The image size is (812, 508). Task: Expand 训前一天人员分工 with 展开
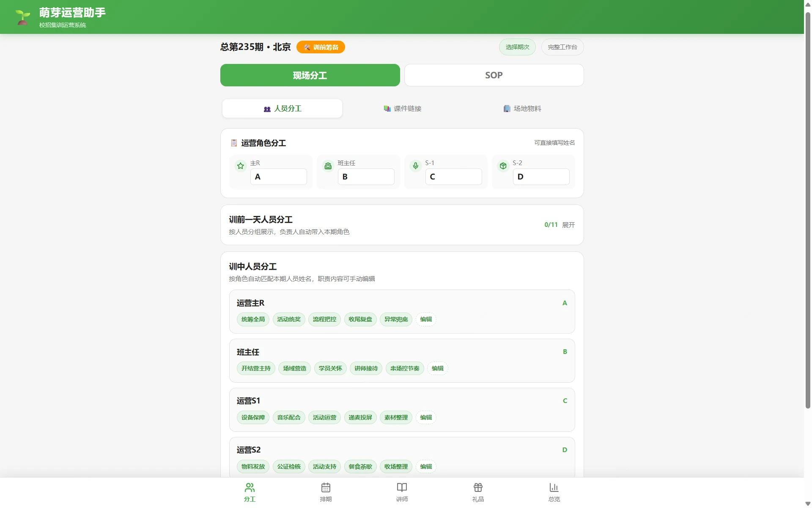(568, 225)
